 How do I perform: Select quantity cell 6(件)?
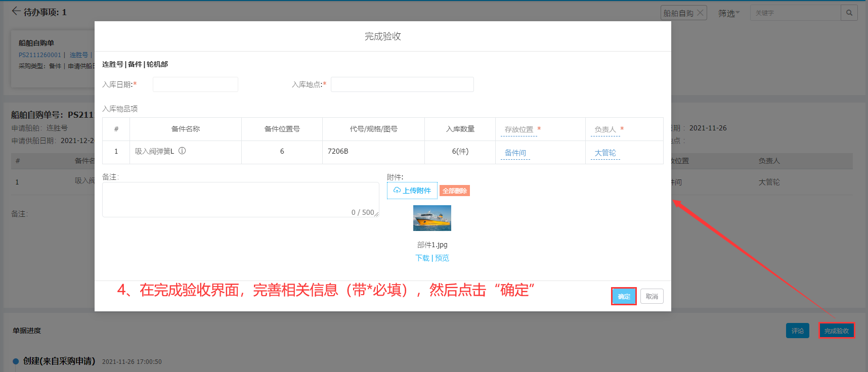point(460,151)
